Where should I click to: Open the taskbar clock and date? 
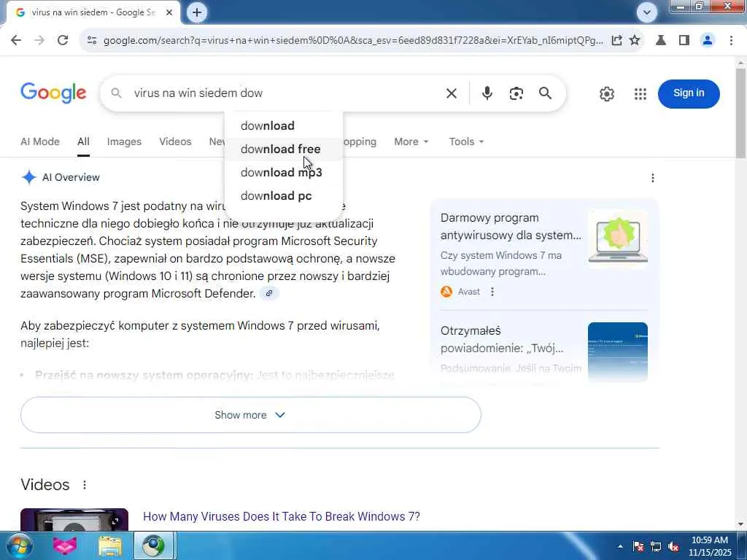(709, 546)
